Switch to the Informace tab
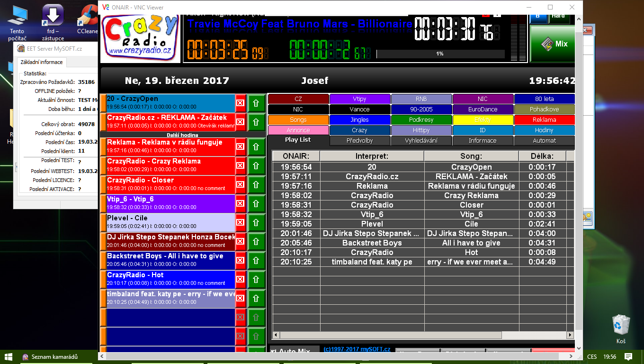Screen dimensions: 644x364 (x=483, y=141)
